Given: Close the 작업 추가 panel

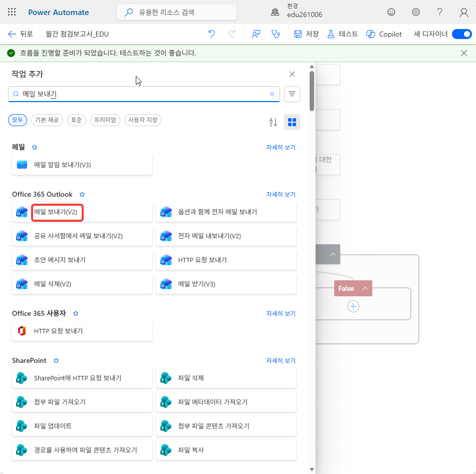Looking at the screenshot, I should 292,74.
